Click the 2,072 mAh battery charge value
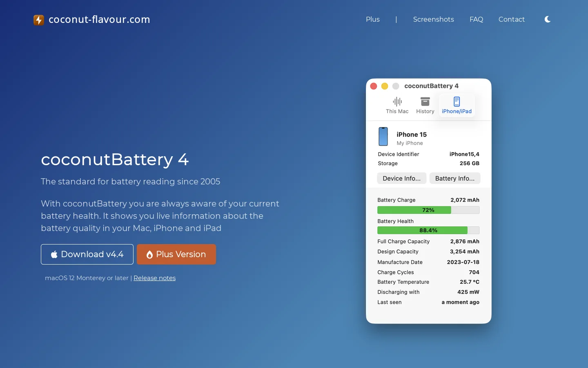This screenshot has width=588, height=368. [x=465, y=200]
